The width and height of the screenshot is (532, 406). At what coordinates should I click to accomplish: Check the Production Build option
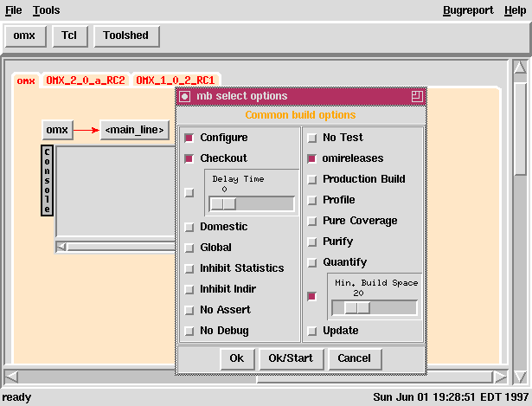[x=311, y=179]
